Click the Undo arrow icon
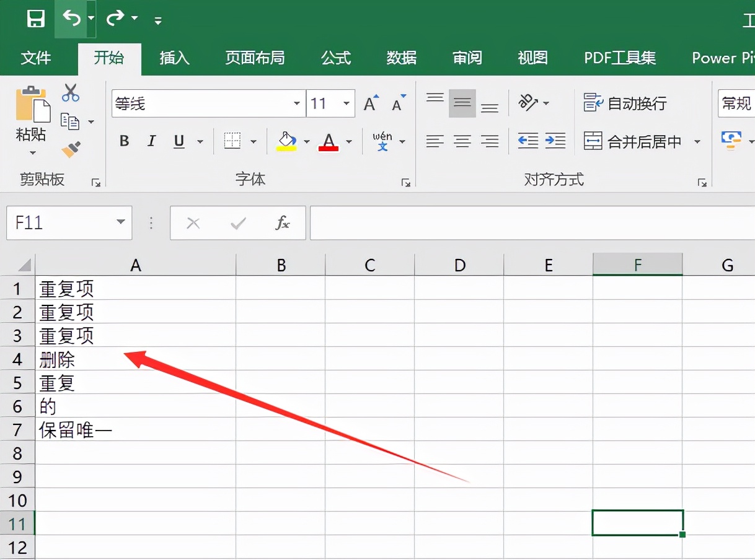The image size is (755, 560). (71, 19)
